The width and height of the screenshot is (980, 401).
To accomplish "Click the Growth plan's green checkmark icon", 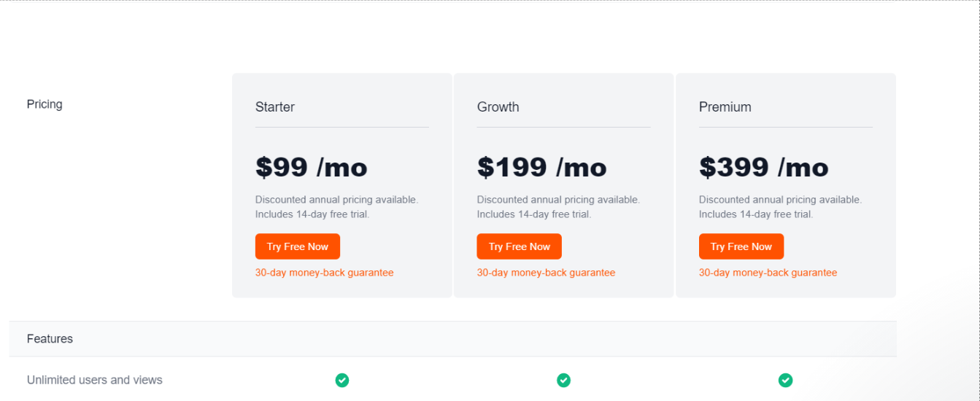I will [x=563, y=380].
